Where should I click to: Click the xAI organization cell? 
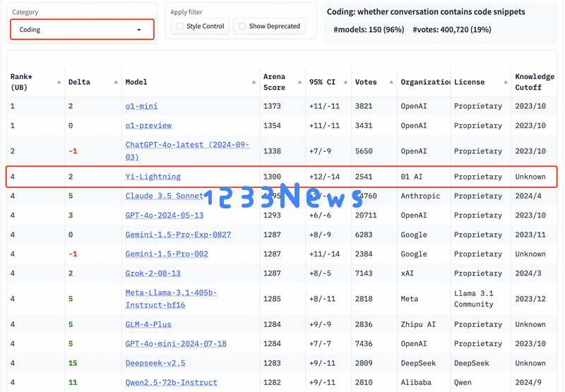[408, 273]
